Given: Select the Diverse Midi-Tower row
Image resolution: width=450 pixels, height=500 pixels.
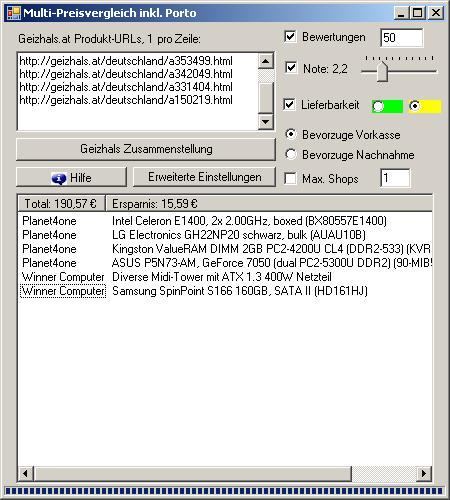Looking at the screenshot, I should 225,277.
